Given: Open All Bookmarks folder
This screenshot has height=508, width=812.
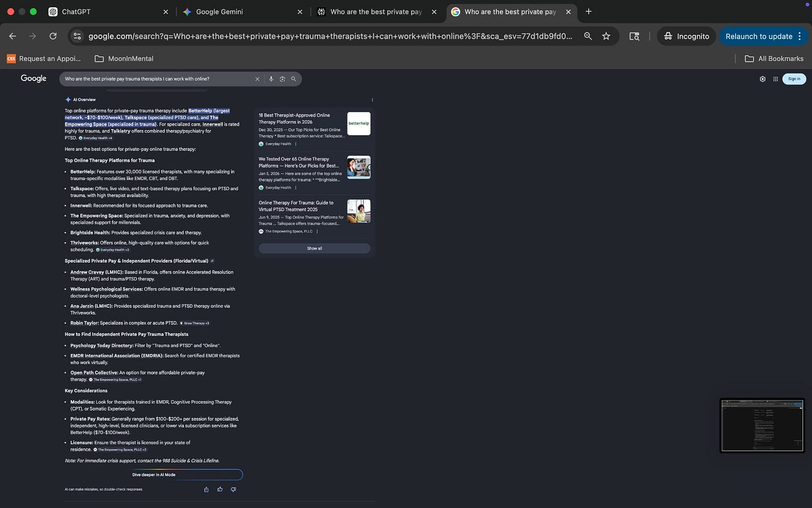Looking at the screenshot, I should [x=774, y=59].
